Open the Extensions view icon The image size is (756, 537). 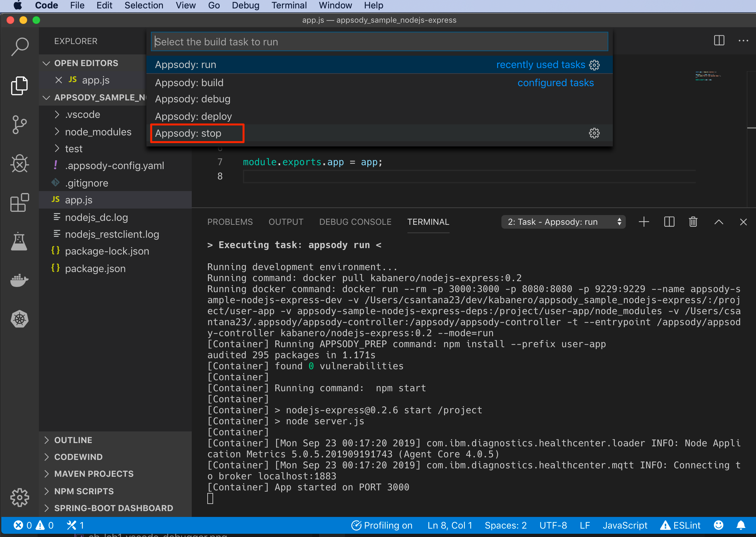[x=19, y=202]
